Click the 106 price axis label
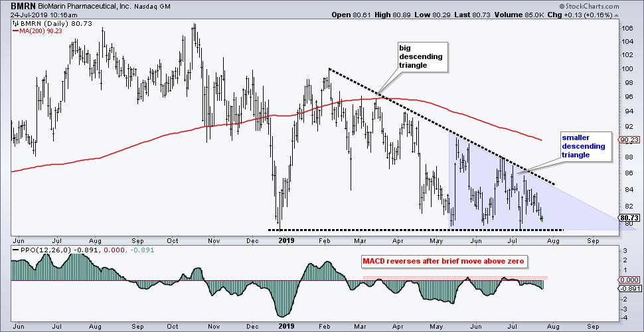 (x=627, y=29)
